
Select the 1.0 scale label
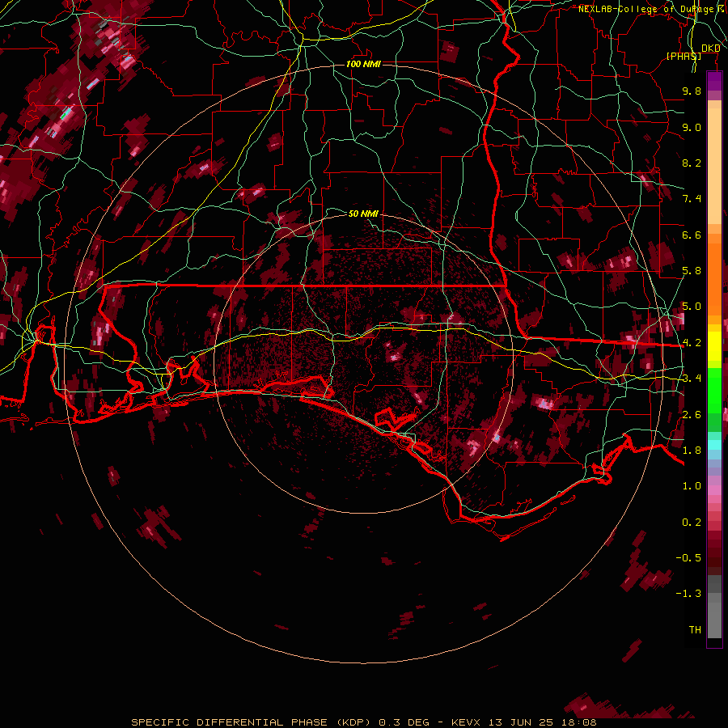click(692, 486)
